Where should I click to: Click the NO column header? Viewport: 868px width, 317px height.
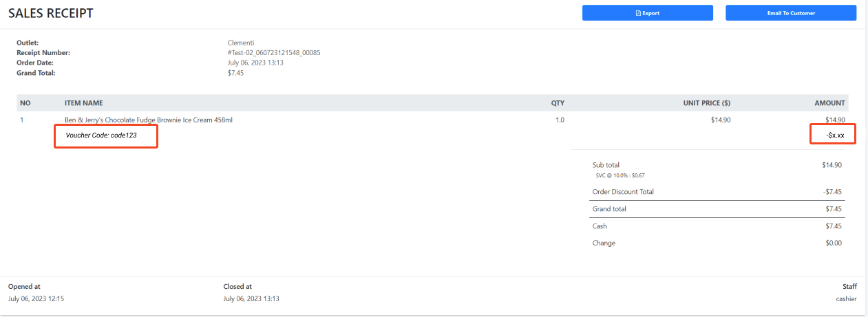tap(25, 103)
